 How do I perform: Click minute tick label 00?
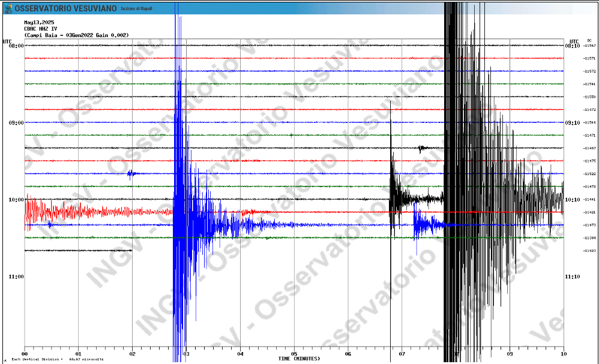point(25,354)
